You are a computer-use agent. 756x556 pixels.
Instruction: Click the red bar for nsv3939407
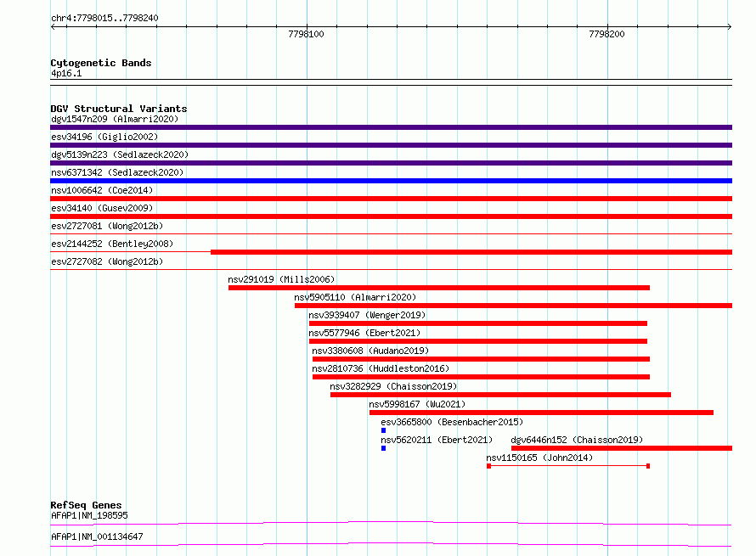pyautogui.click(x=477, y=323)
